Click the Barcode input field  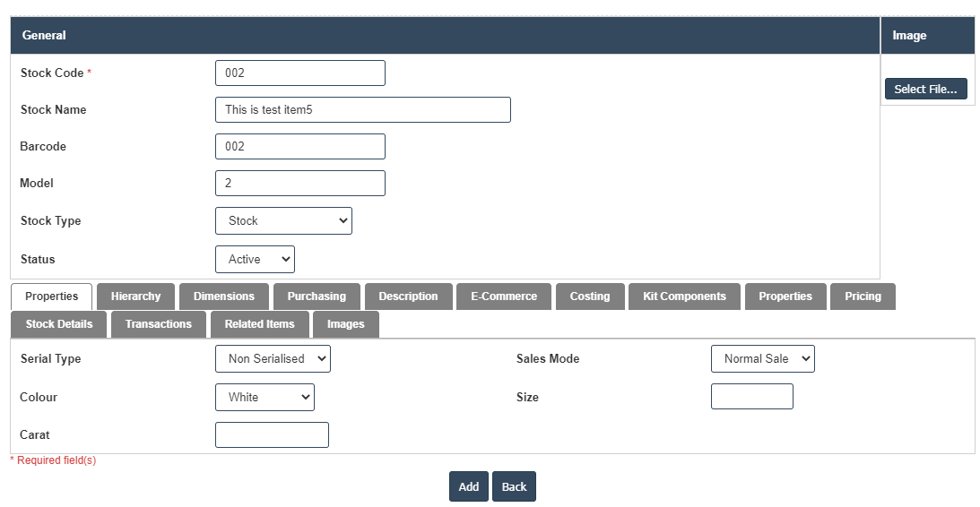tap(299, 147)
